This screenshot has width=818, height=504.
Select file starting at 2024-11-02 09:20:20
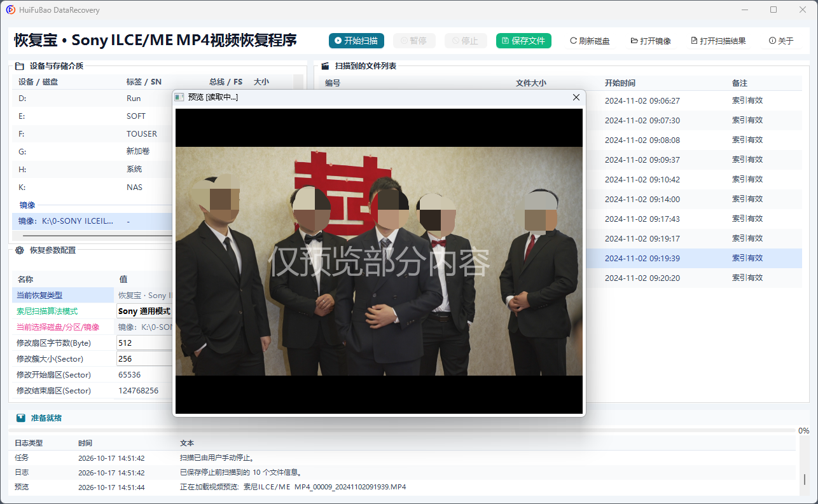(x=693, y=278)
